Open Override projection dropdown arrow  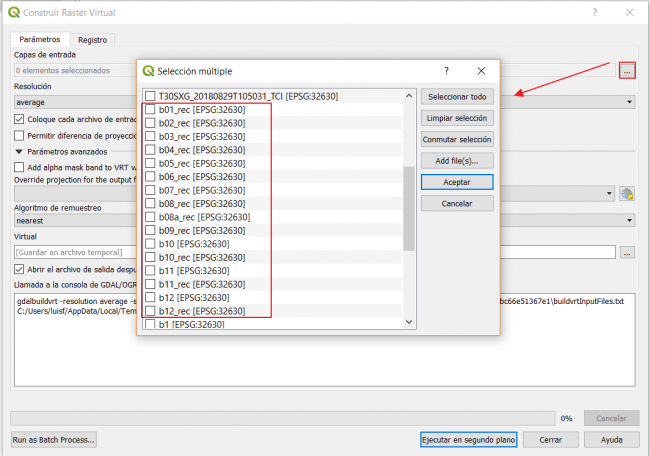point(609,193)
